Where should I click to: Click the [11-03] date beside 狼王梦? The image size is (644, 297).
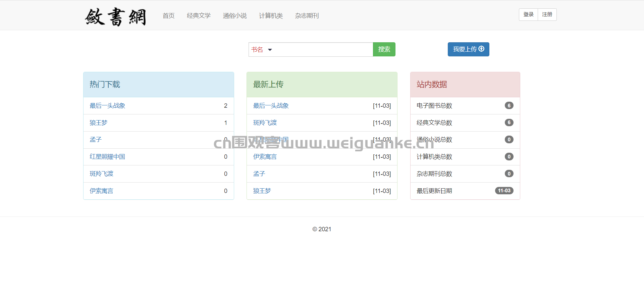coord(382,191)
